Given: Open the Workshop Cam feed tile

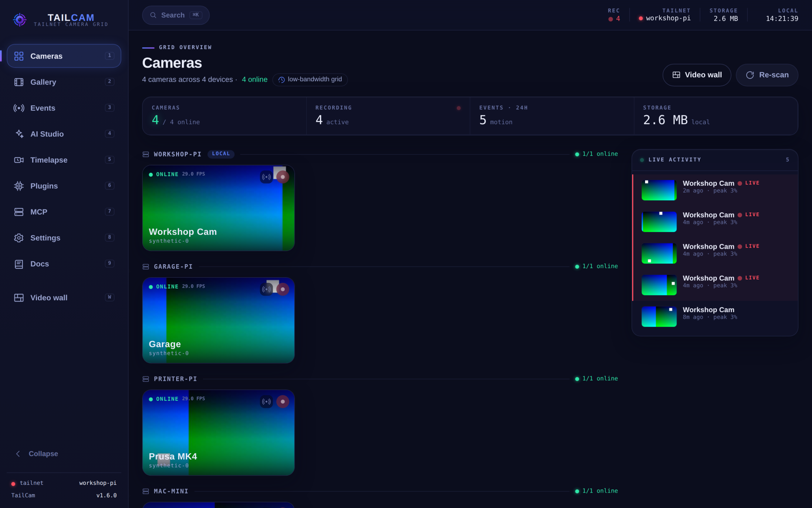Looking at the screenshot, I should (x=218, y=208).
